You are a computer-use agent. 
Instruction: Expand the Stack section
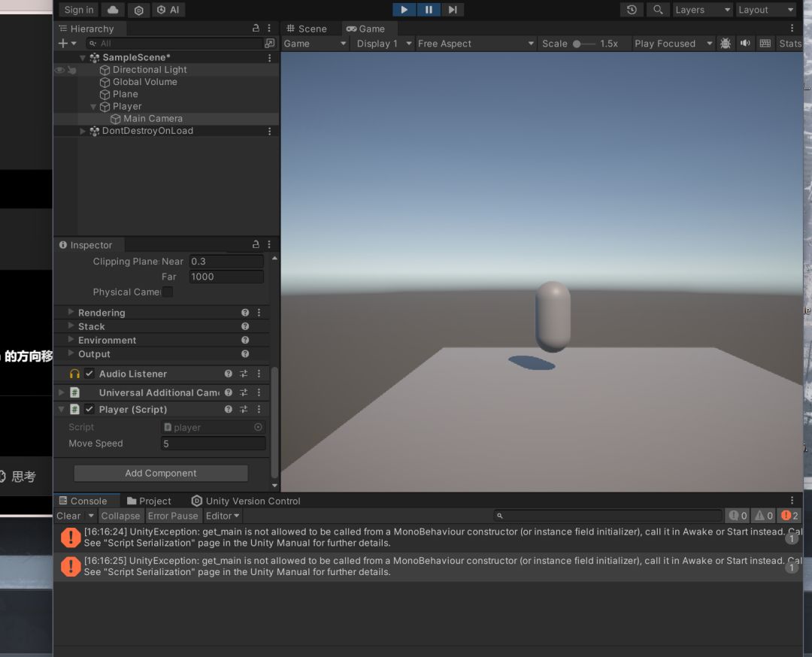point(71,326)
